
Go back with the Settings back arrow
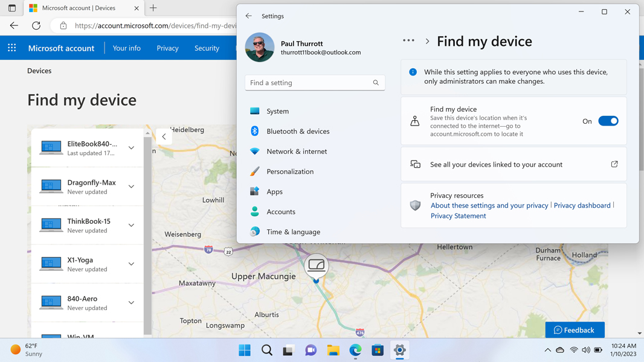(x=248, y=16)
